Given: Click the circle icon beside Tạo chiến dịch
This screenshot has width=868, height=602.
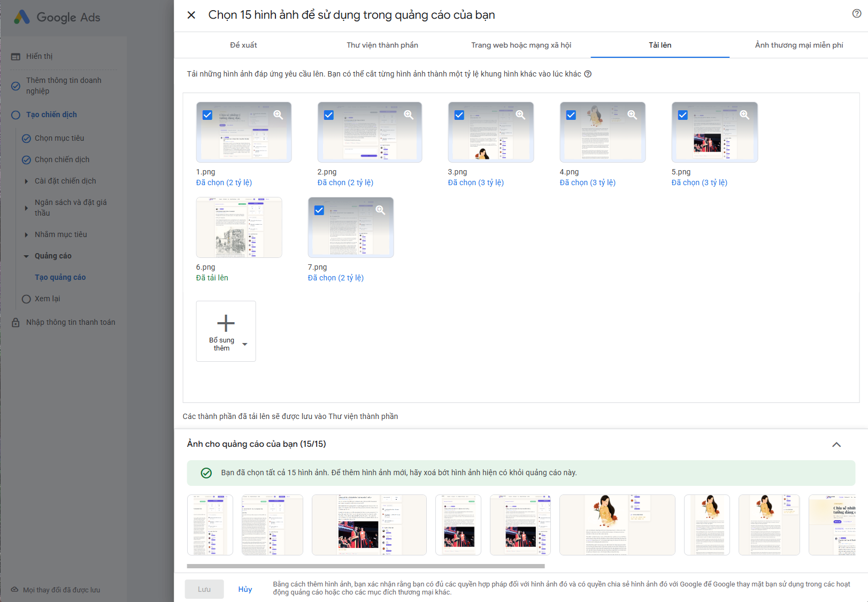Looking at the screenshot, I should coord(16,115).
